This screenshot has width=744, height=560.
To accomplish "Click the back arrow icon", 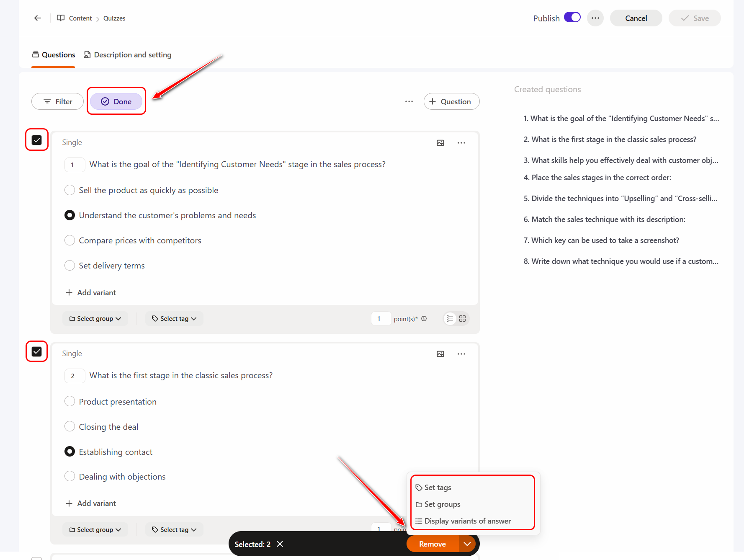I will [x=38, y=18].
